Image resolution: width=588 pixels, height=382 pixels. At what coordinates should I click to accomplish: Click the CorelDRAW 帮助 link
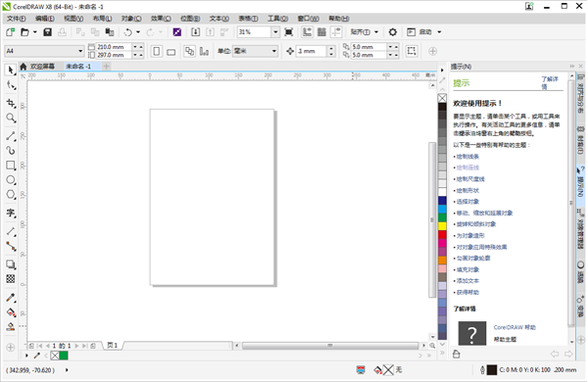(514, 327)
